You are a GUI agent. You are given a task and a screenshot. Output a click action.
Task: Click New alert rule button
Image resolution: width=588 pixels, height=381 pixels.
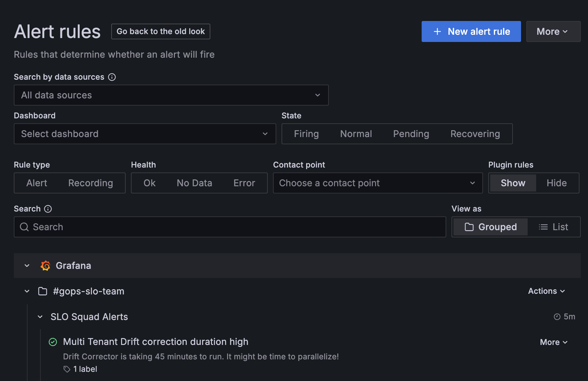471,31
